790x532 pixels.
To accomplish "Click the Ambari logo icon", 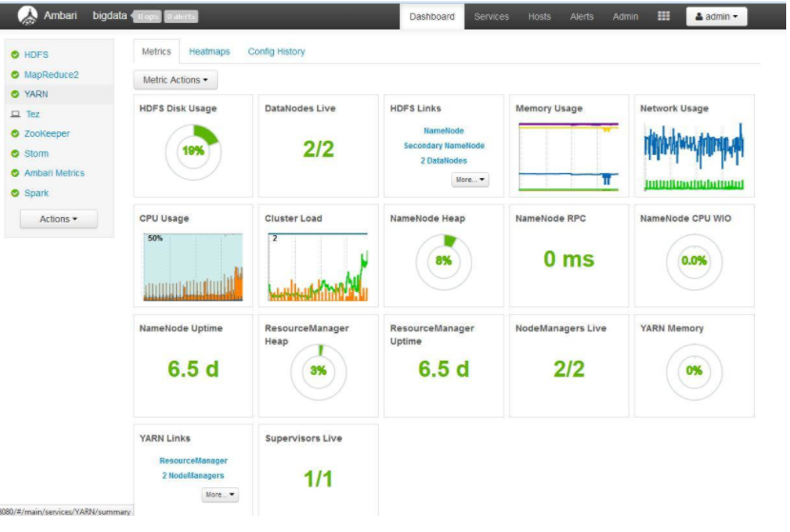I will click(28, 15).
